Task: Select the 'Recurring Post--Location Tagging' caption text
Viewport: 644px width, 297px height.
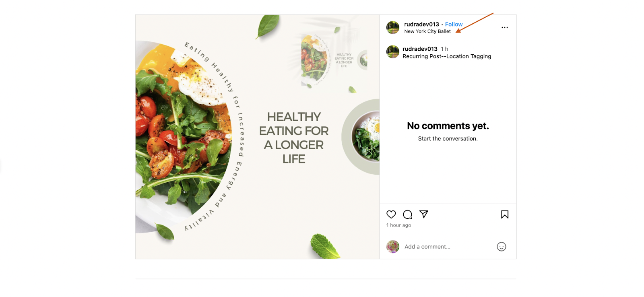Action: [x=447, y=56]
